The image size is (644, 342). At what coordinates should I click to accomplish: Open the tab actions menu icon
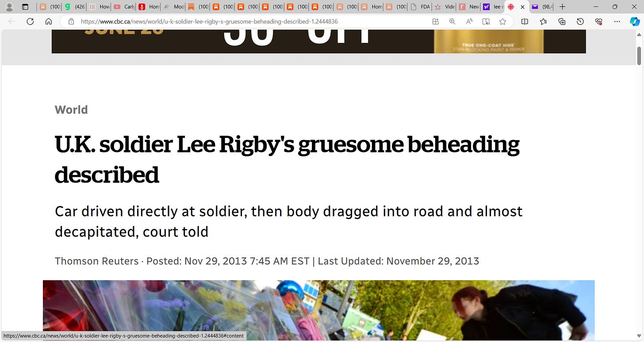[x=25, y=7]
